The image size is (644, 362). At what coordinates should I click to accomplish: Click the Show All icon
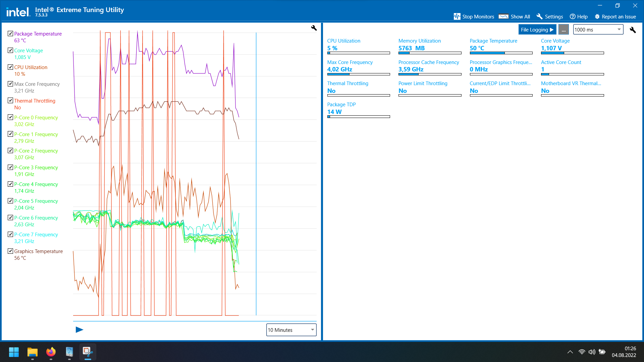[503, 16]
